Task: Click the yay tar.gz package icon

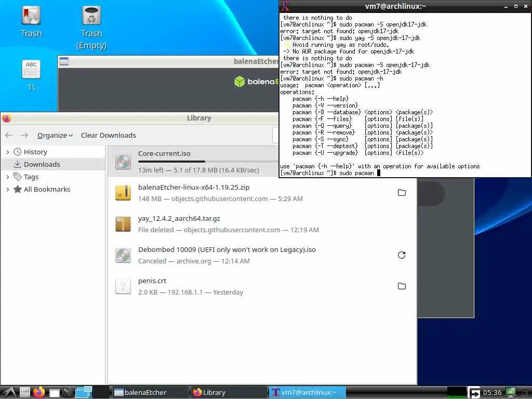Action: (x=123, y=224)
